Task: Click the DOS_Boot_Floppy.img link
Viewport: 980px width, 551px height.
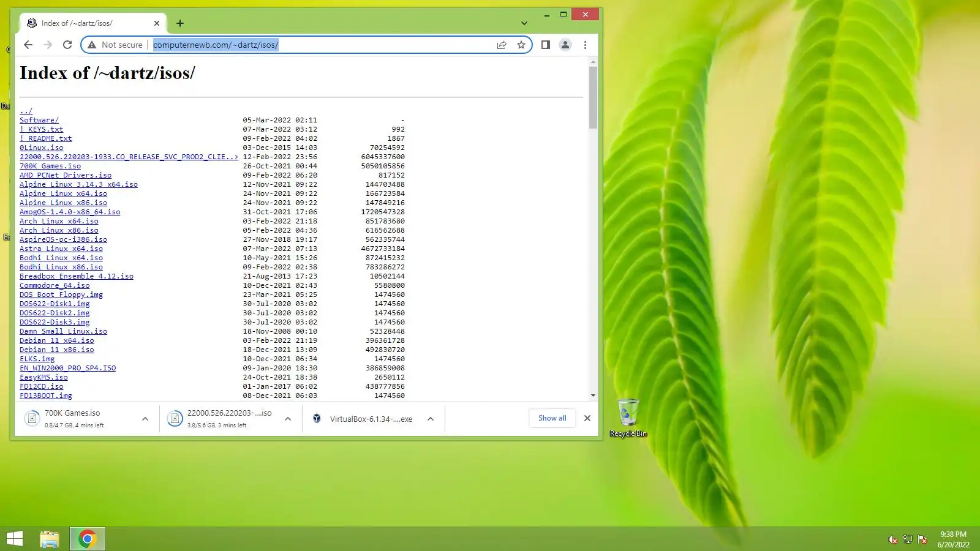Action: coord(61,294)
